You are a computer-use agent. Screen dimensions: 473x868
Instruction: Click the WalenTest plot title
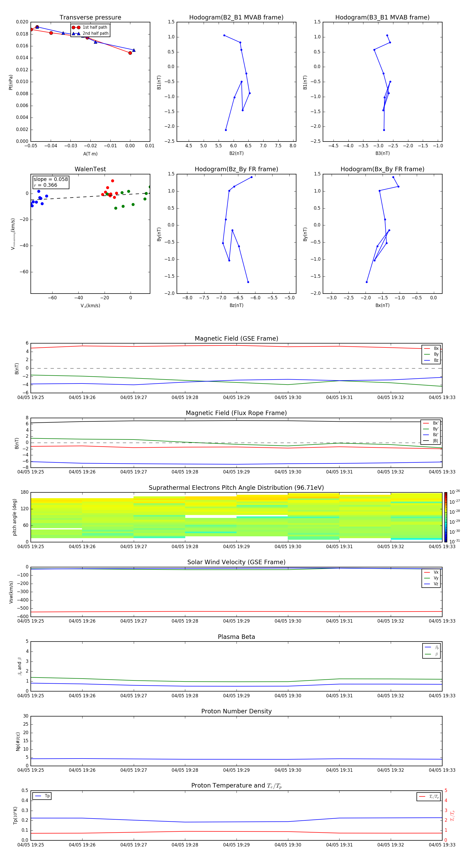(90, 169)
